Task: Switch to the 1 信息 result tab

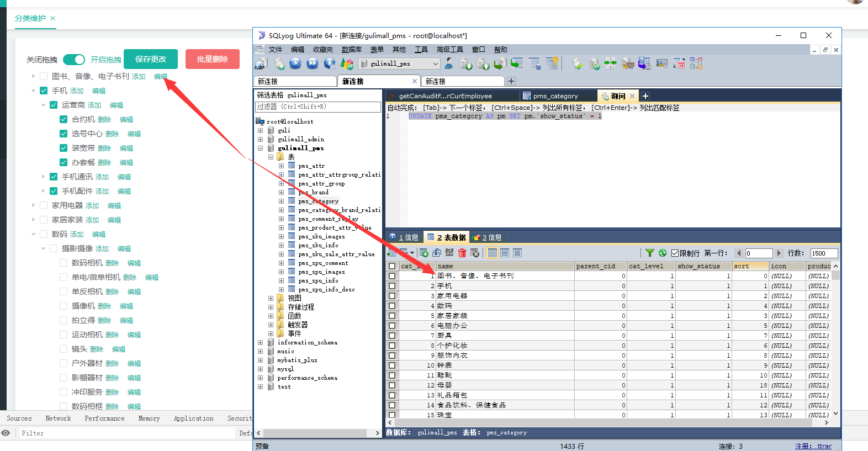Action: point(403,237)
